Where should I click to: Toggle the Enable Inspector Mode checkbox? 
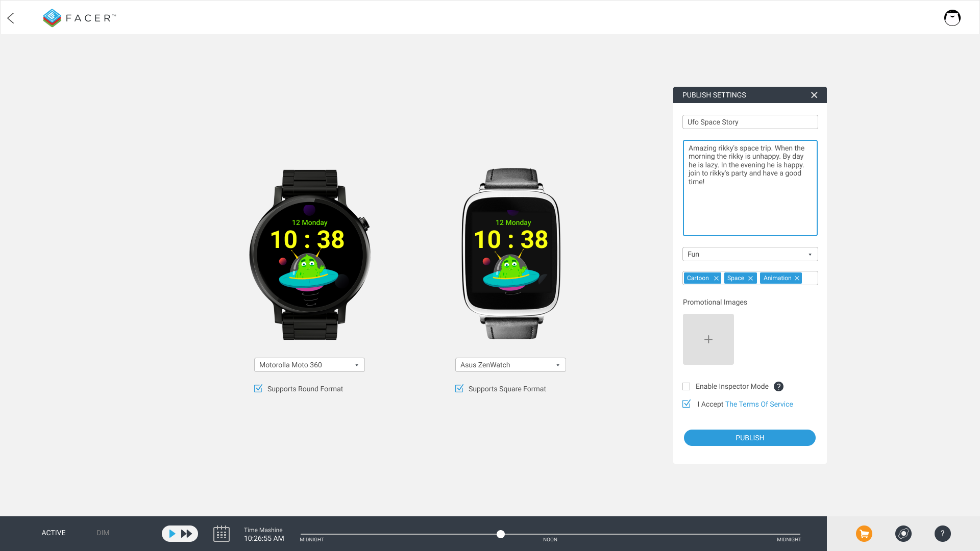click(687, 386)
